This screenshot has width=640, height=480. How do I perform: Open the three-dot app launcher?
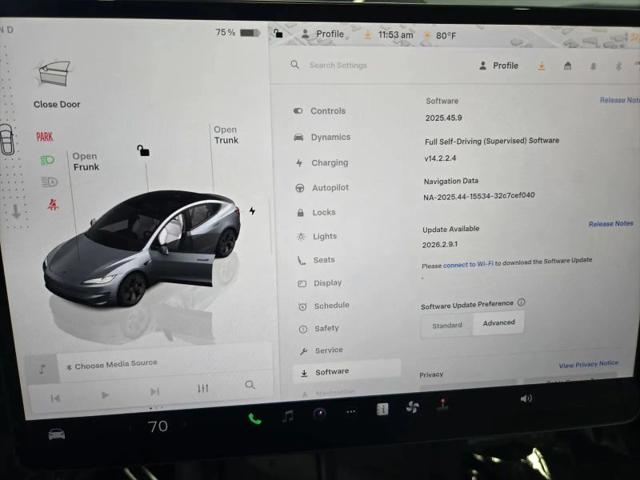(x=351, y=412)
